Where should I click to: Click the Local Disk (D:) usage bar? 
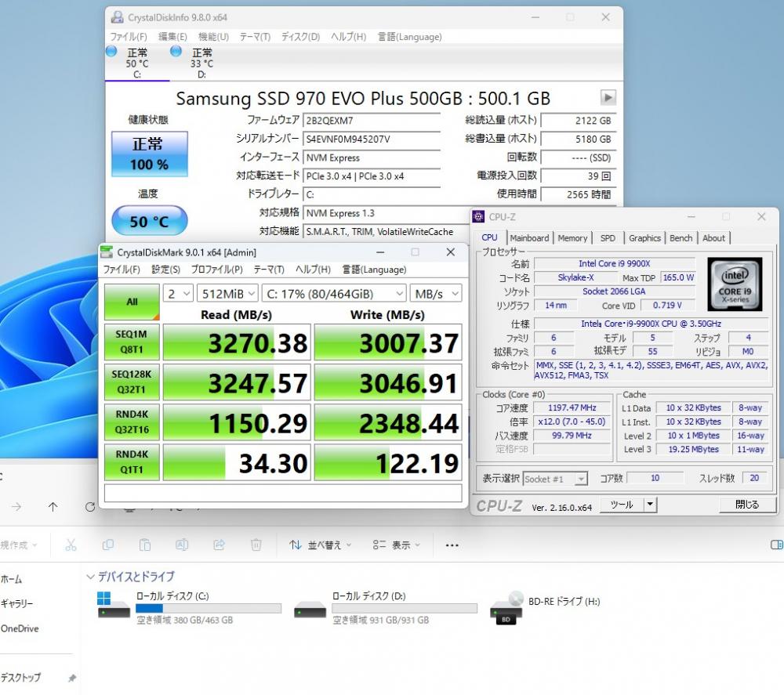pos(405,608)
